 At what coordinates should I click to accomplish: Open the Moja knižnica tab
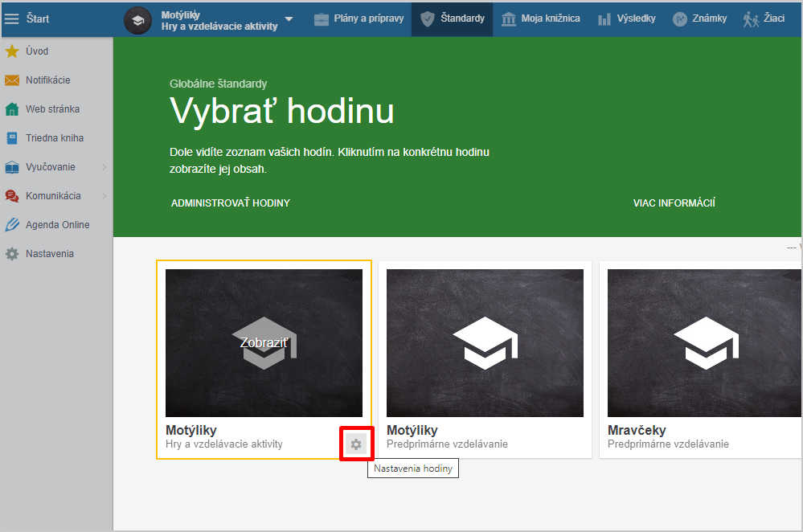[x=540, y=19]
